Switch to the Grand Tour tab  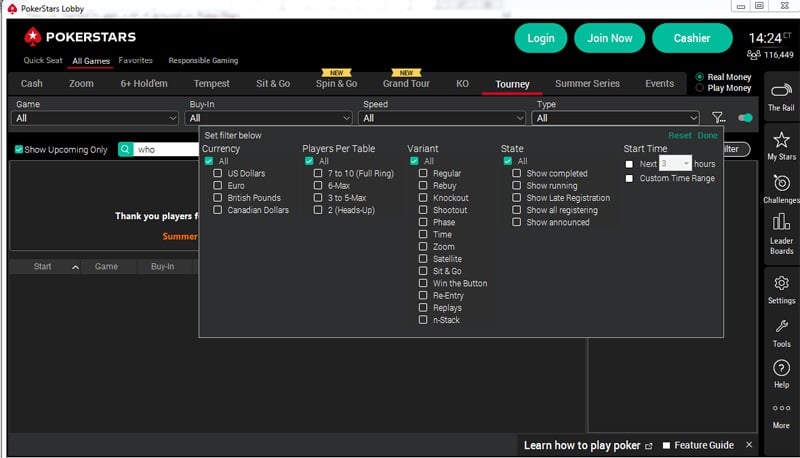tap(406, 84)
